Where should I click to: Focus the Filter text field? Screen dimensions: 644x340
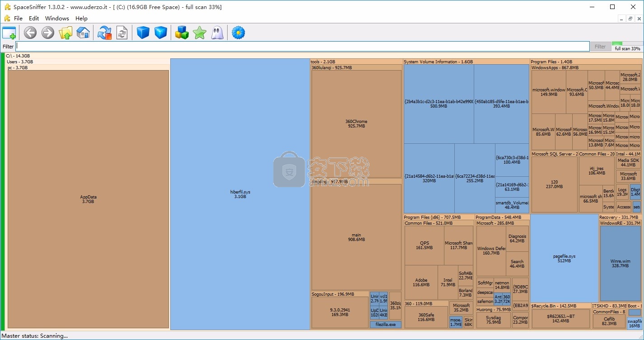point(303,47)
